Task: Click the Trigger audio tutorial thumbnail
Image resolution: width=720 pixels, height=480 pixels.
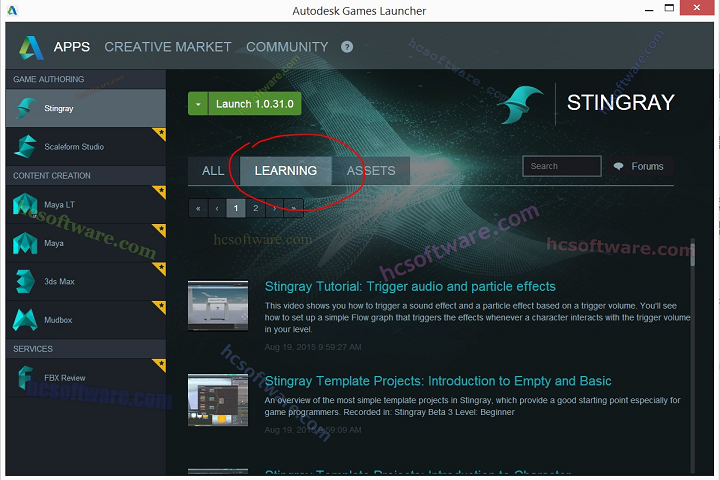Action: (x=218, y=306)
